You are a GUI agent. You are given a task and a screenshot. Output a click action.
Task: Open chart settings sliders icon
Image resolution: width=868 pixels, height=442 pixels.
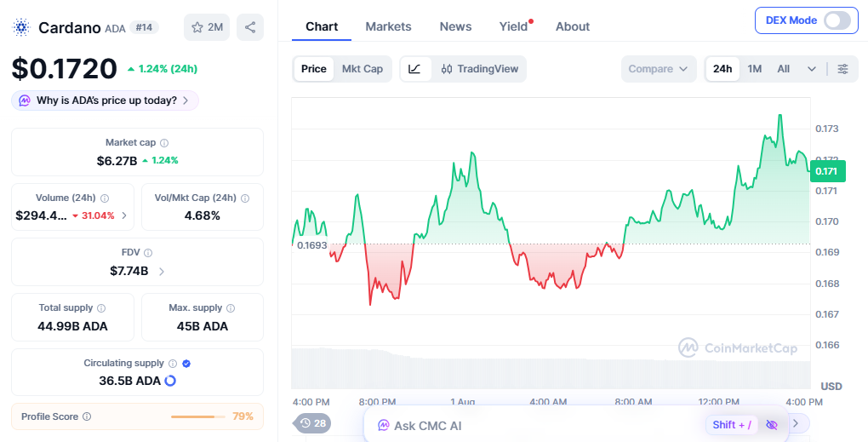click(842, 69)
